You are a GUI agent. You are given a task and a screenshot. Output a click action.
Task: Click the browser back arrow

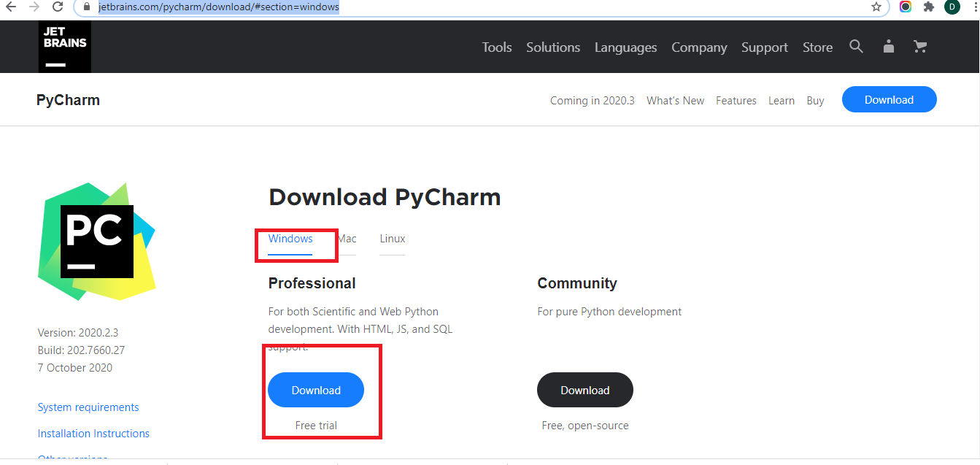click(x=11, y=7)
